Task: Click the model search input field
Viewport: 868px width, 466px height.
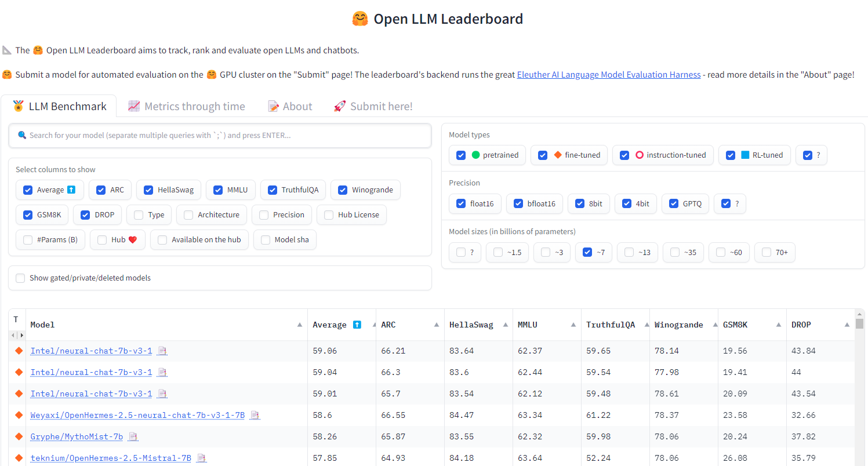Action: 220,136
